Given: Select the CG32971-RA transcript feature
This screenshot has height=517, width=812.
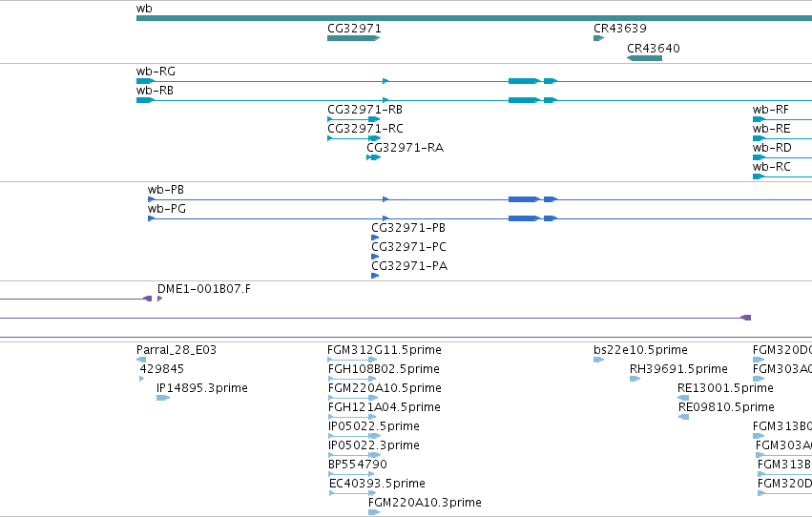Looking at the screenshot, I should click(x=373, y=157).
